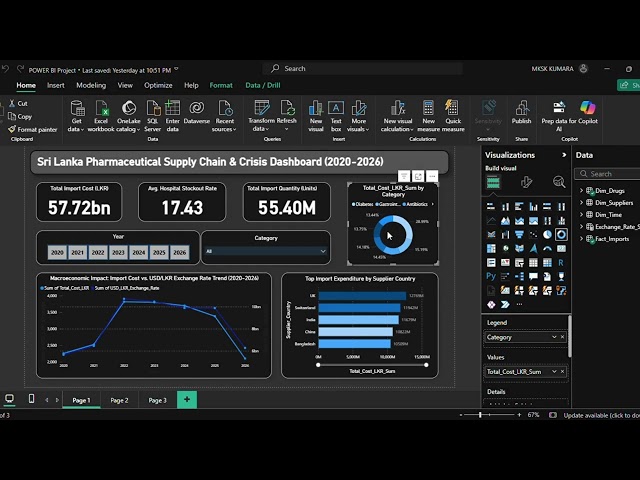The image size is (640, 480).
Task: Open the Format visual pane icon
Action: point(526,182)
